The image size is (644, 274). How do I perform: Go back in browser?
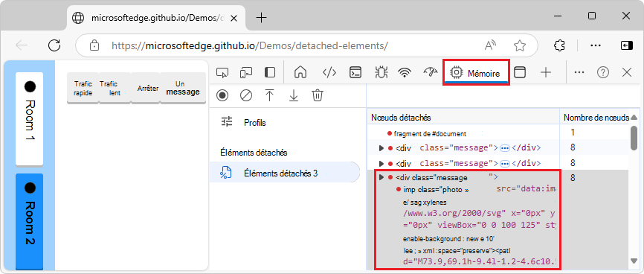[x=22, y=45]
